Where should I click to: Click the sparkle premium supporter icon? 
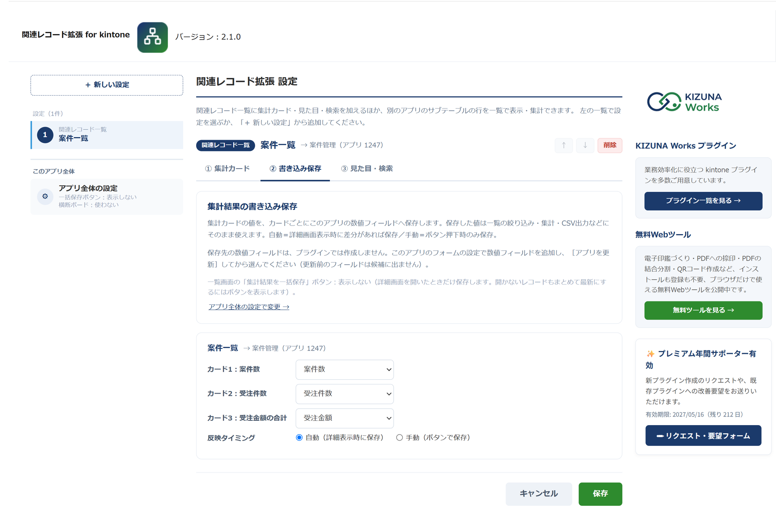pos(650,354)
